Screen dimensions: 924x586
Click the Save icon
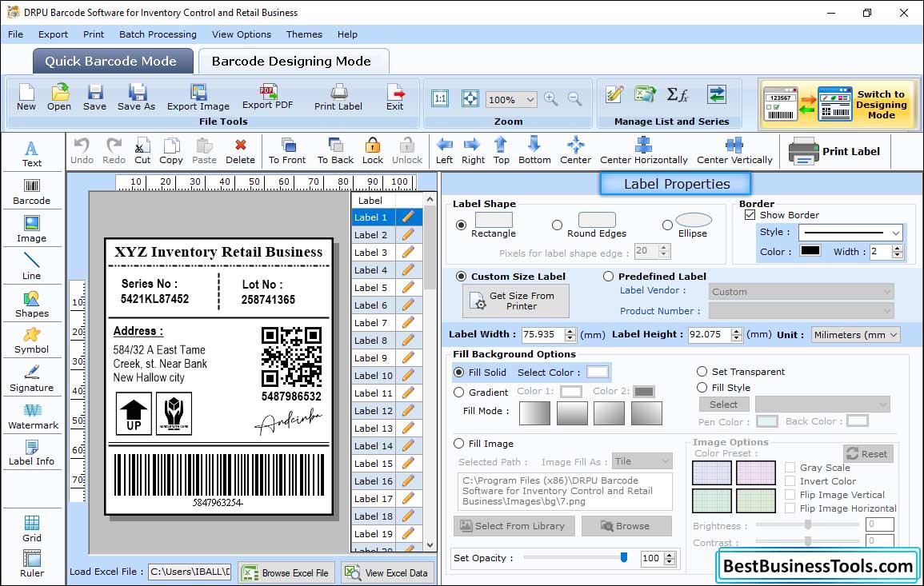(x=95, y=98)
